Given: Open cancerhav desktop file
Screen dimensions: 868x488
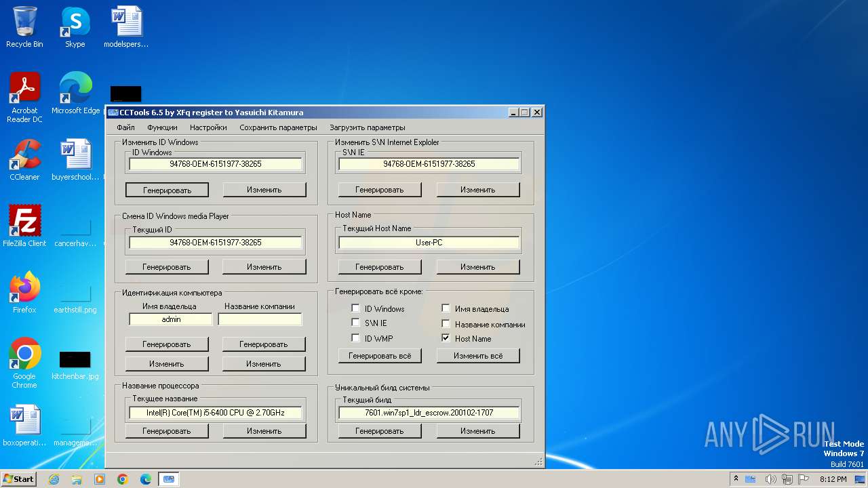Looking at the screenshot, I should click(75, 233).
